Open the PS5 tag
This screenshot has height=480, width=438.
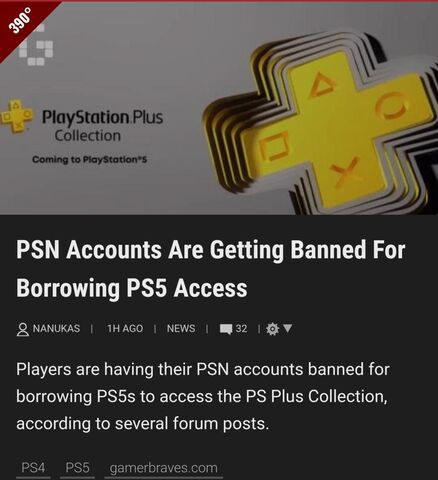click(77, 468)
